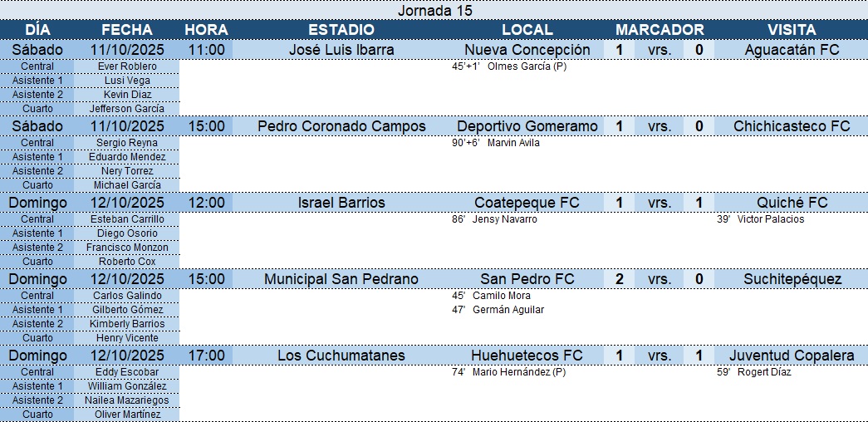The height and width of the screenshot is (422, 868).
Task: Click the VISITA column header
Action: tap(791, 30)
